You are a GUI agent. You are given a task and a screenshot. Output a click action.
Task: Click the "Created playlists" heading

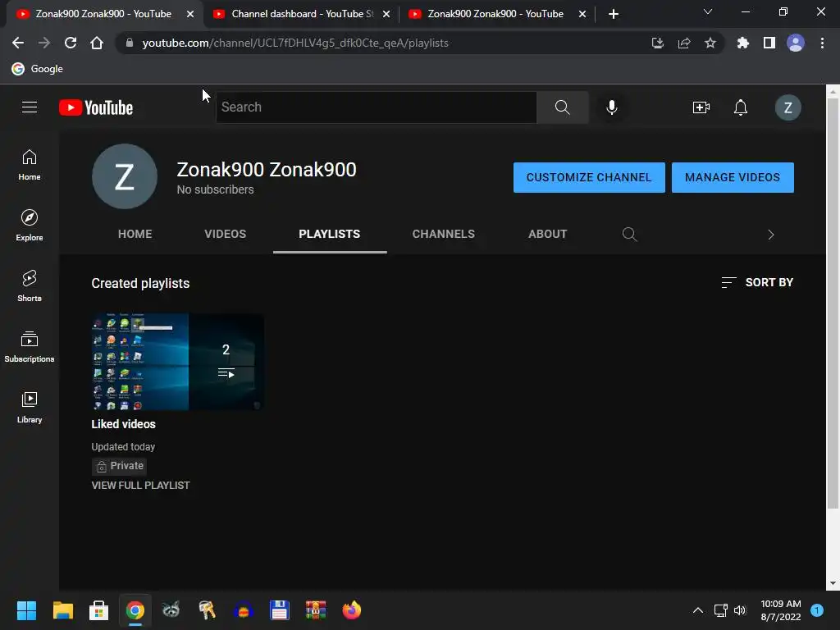pos(140,283)
